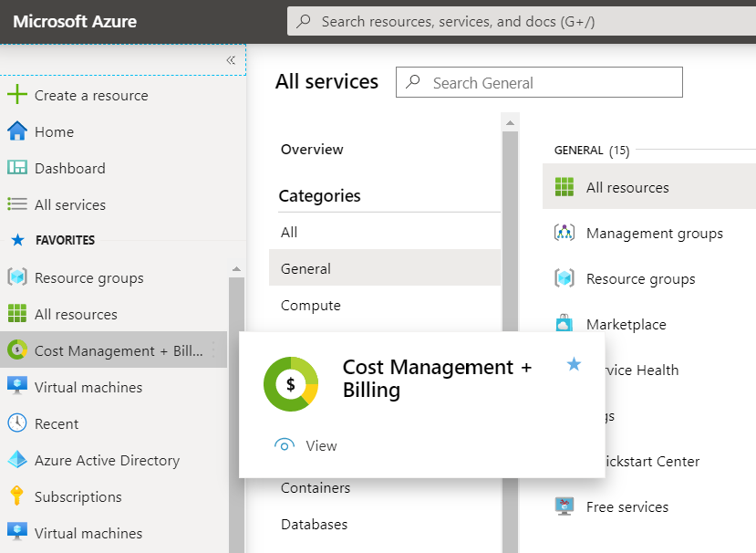Viewport: 756px width, 553px height.
Task: Open Azure Active Directory icon in favorites
Action: click(x=16, y=460)
